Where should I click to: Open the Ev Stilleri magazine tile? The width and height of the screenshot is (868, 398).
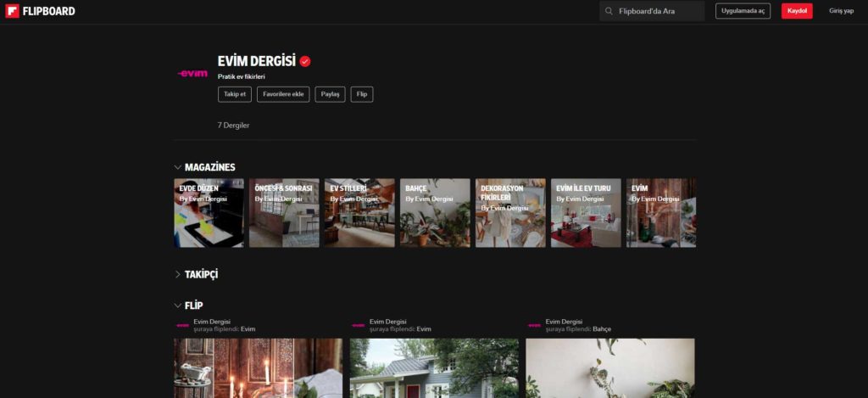(359, 213)
